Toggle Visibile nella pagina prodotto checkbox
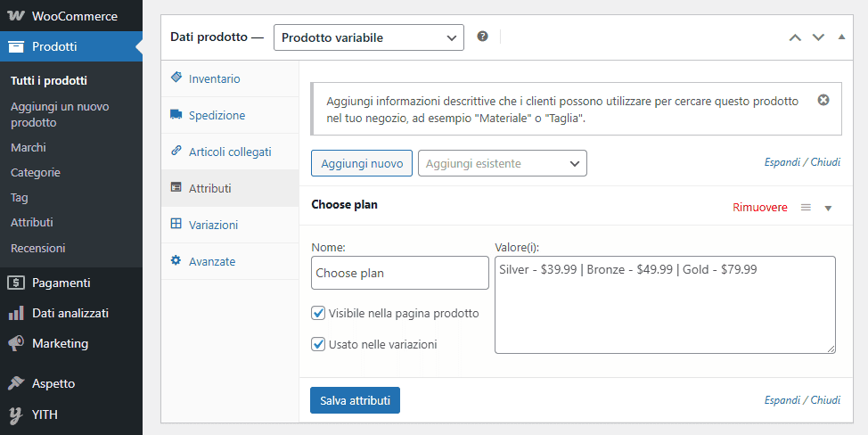868x435 pixels. pos(318,313)
